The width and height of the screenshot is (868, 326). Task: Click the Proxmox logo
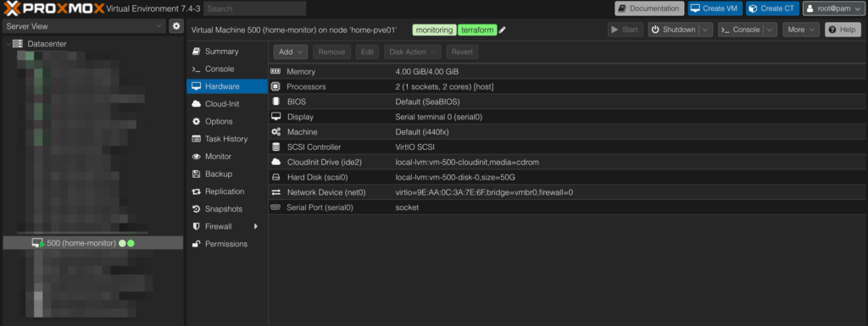53,8
